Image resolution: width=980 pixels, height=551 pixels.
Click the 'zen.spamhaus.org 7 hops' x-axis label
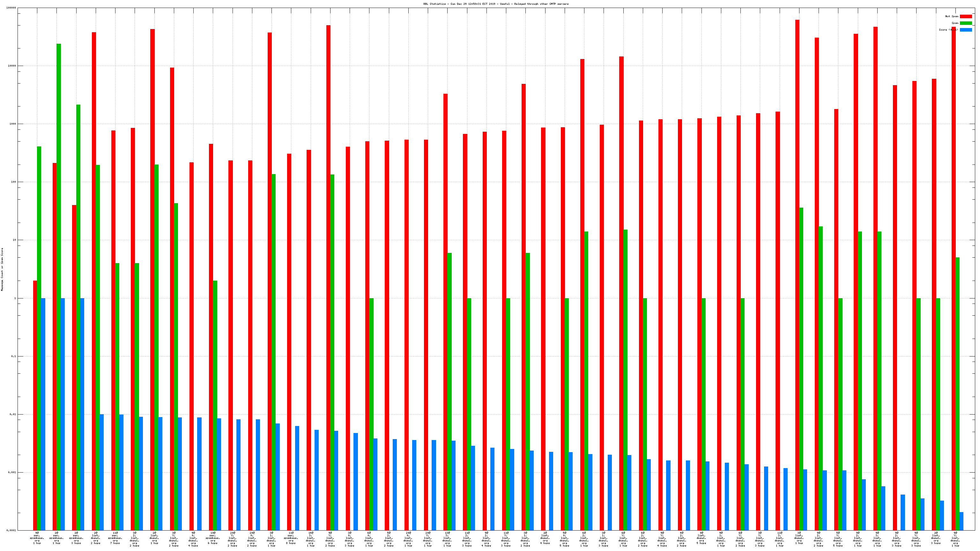115,538
